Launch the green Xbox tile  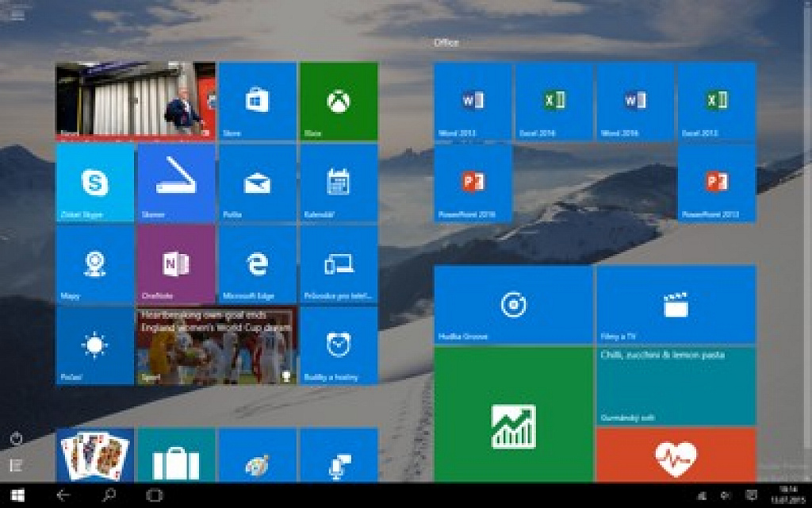pos(339,101)
